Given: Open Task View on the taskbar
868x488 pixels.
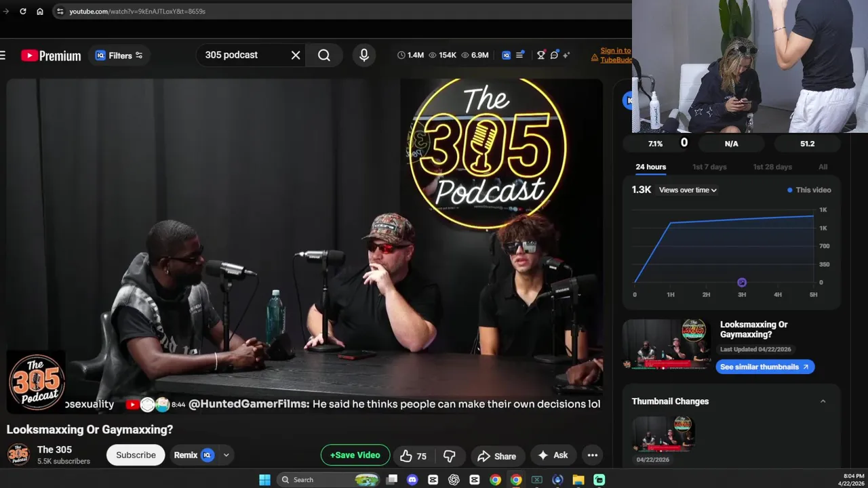Looking at the screenshot, I should 391,480.
